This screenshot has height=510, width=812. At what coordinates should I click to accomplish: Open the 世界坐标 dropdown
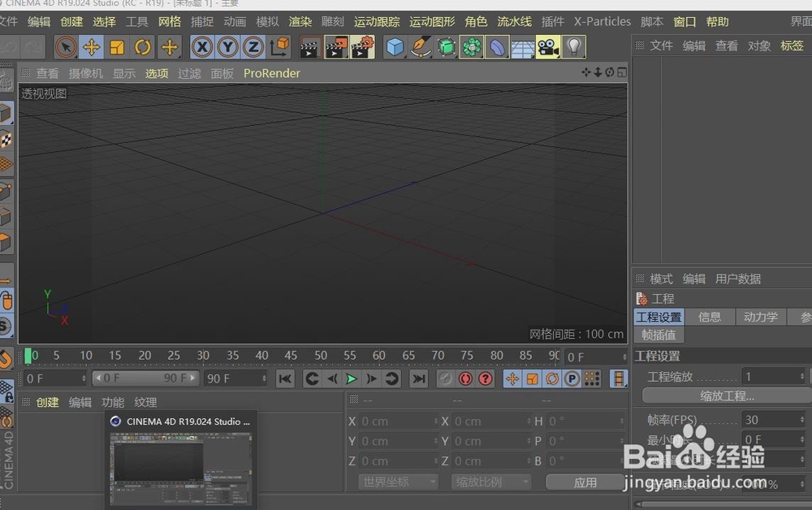[x=398, y=482]
